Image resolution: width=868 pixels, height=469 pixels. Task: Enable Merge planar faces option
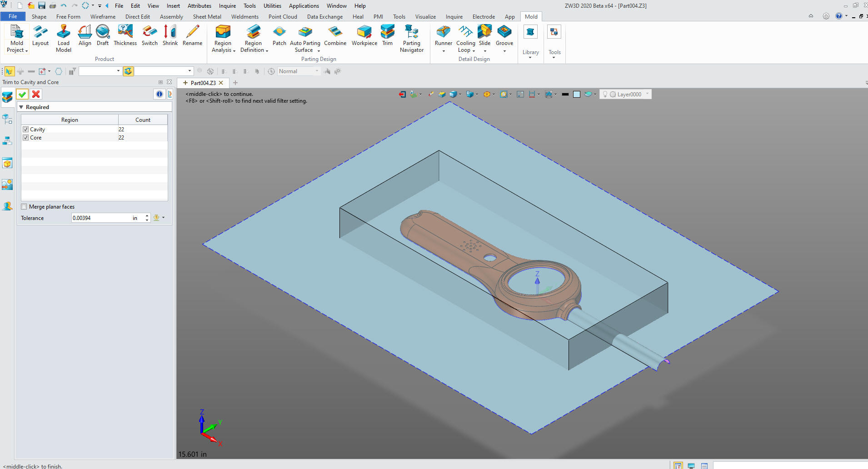[x=25, y=207]
